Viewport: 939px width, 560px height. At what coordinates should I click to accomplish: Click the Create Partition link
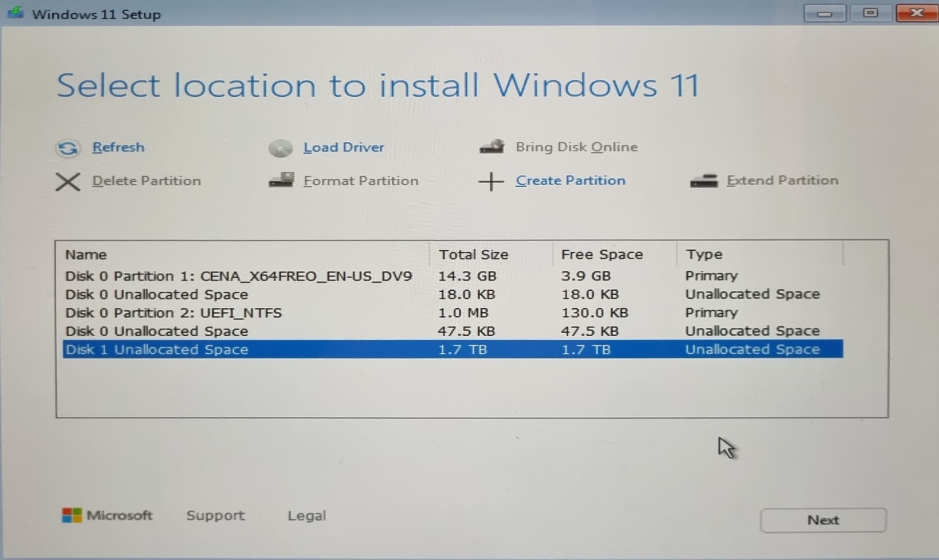[570, 180]
